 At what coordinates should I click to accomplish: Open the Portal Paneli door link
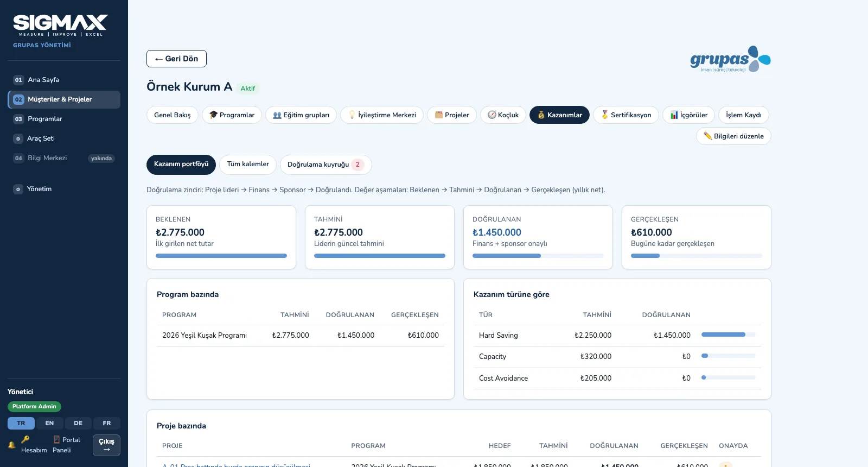(66, 445)
